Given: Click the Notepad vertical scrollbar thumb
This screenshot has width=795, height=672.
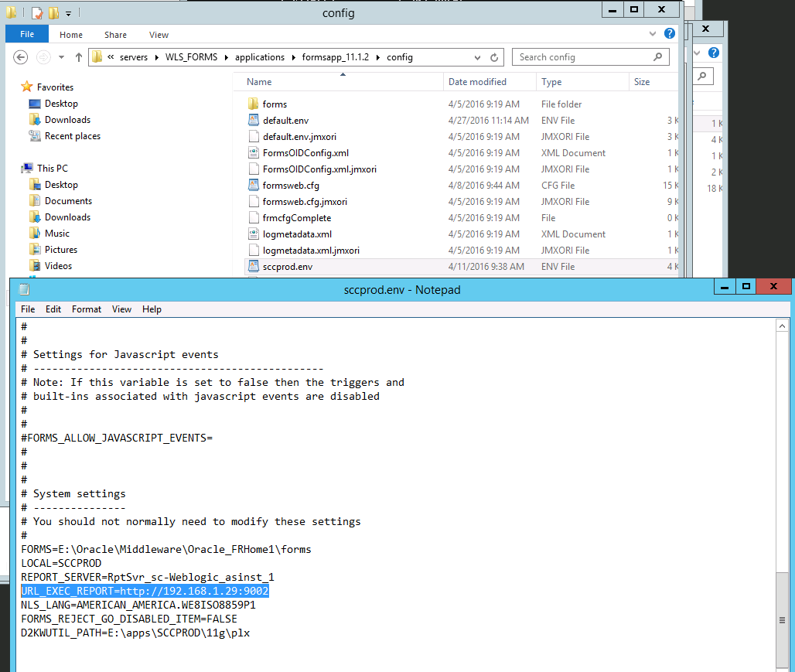Looking at the screenshot, I should pyautogui.click(x=782, y=619).
